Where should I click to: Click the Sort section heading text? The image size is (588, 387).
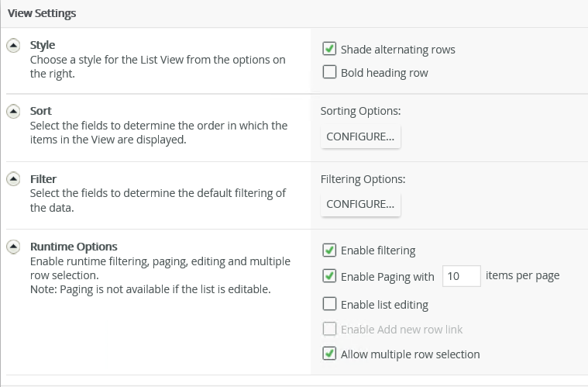pos(41,111)
